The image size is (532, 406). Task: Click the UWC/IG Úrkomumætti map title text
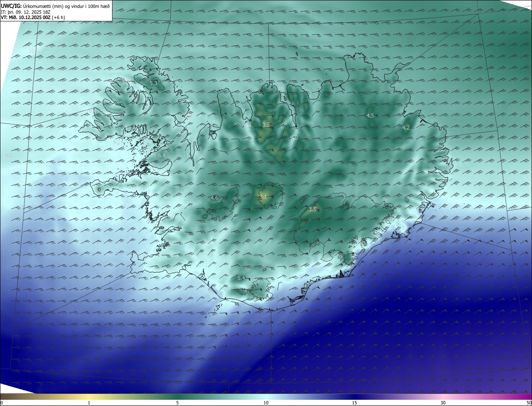[x=55, y=6]
